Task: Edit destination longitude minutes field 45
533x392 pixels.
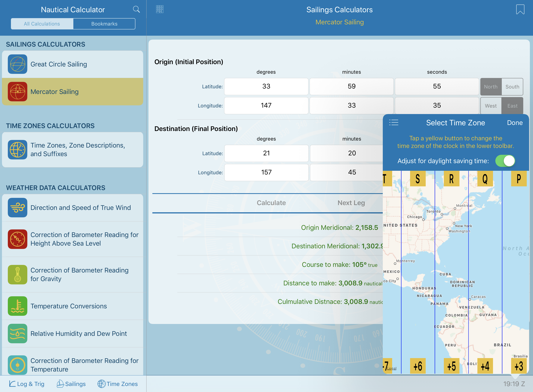Action: 346,173
